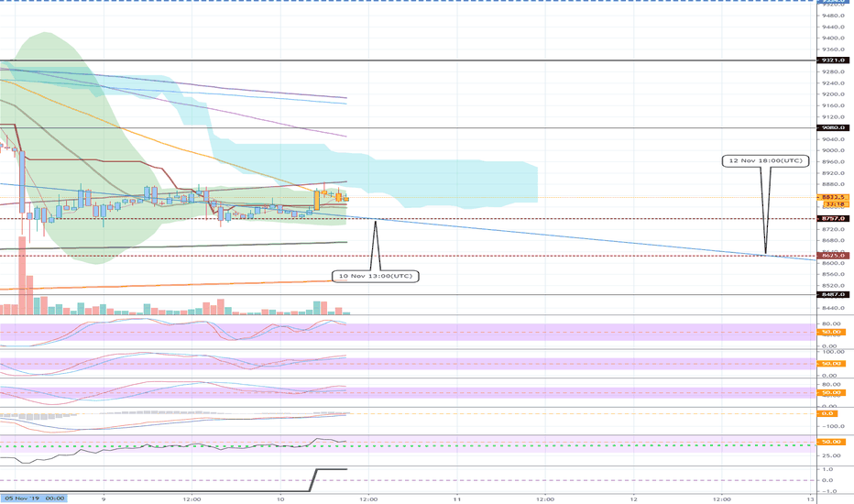The image size is (854, 504).
Task: Select the large orange candle near 10 Nov midday
Action: (316, 201)
